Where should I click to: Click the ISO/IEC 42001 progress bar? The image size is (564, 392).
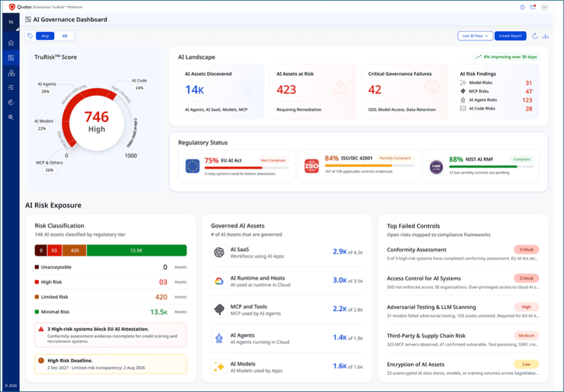pyautogui.click(x=370, y=166)
